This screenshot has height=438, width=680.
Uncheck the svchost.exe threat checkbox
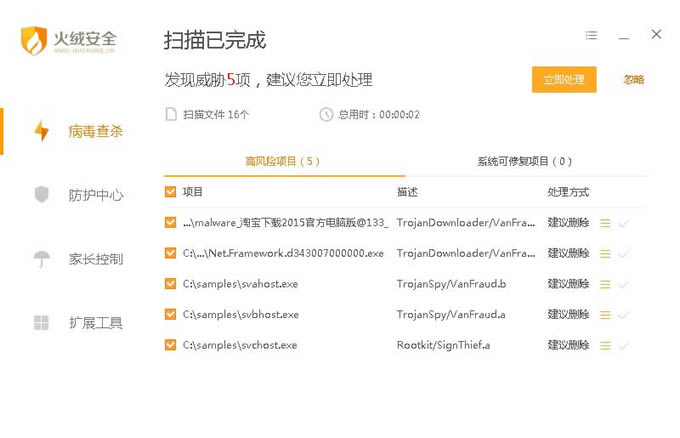(x=170, y=345)
